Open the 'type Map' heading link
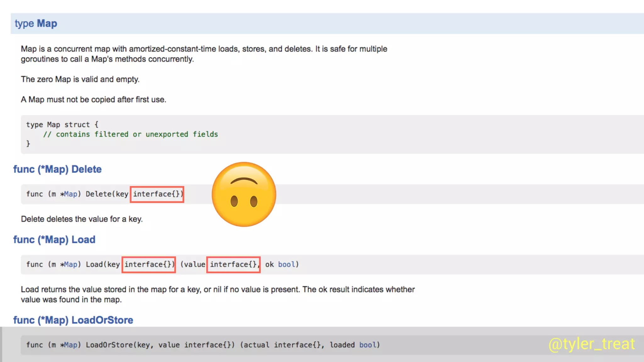 pyautogui.click(x=36, y=24)
